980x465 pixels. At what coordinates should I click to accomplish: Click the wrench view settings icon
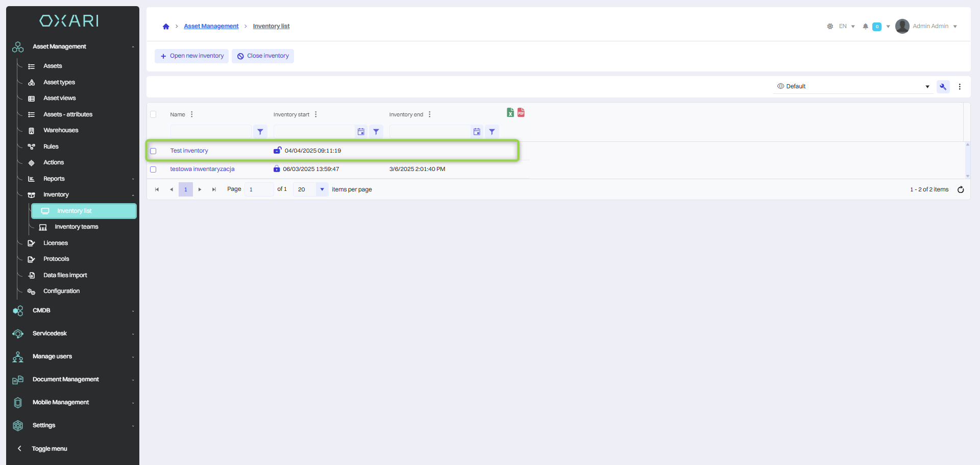click(x=943, y=87)
